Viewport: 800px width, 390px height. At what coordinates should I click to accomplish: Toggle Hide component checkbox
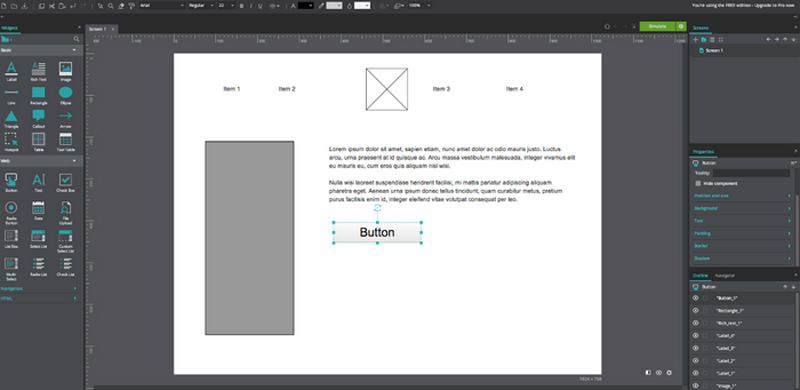tap(698, 183)
